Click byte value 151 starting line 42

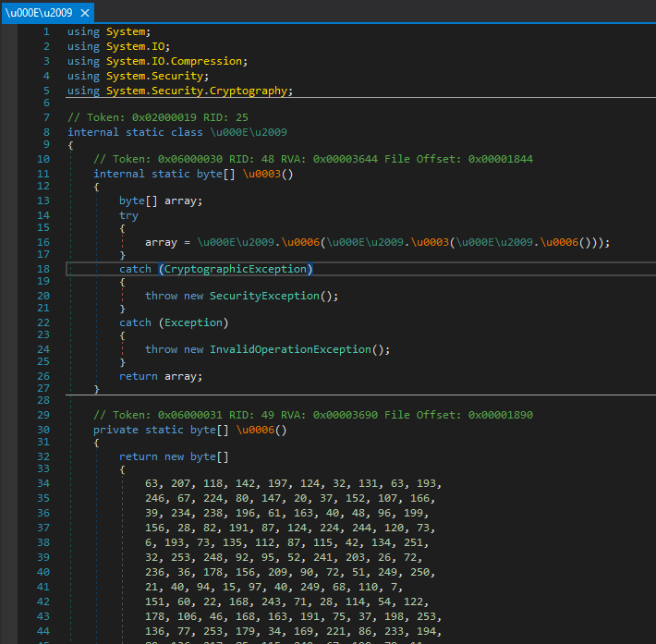coord(155,601)
